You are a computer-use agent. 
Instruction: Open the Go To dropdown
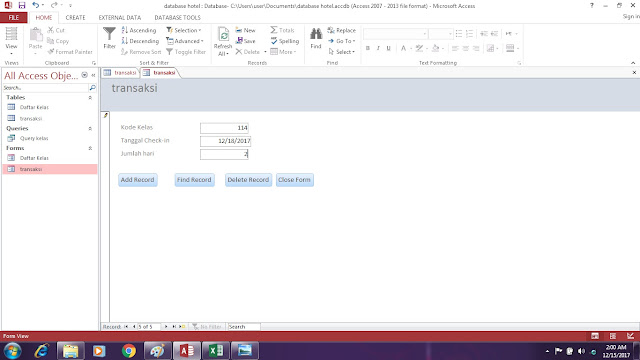[342, 41]
